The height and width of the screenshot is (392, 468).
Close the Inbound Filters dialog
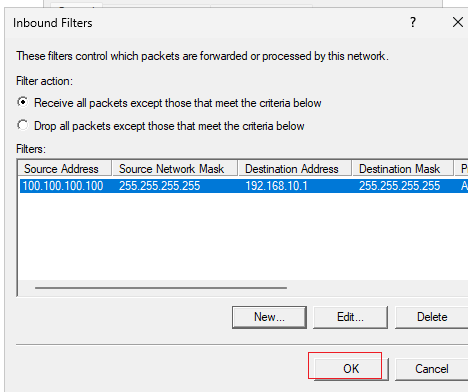point(458,22)
